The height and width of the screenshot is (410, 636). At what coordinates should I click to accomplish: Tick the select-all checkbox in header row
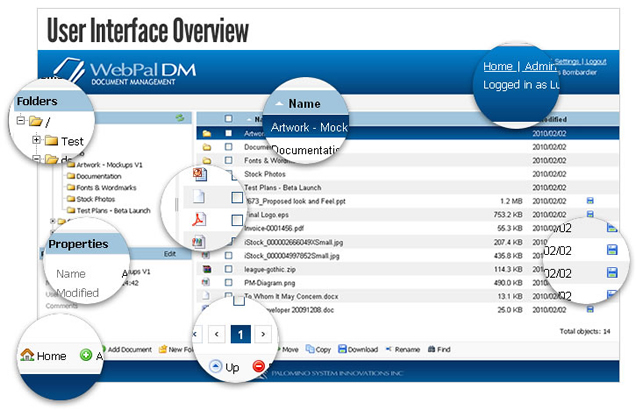tap(228, 118)
